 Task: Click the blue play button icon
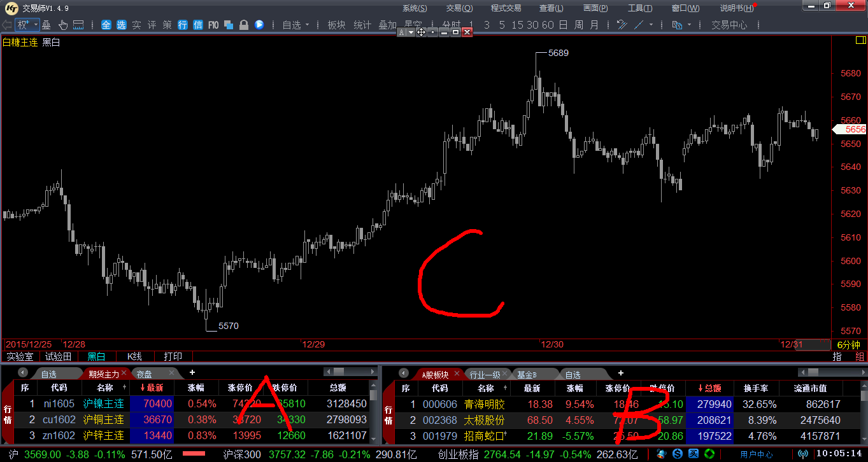coord(259,25)
